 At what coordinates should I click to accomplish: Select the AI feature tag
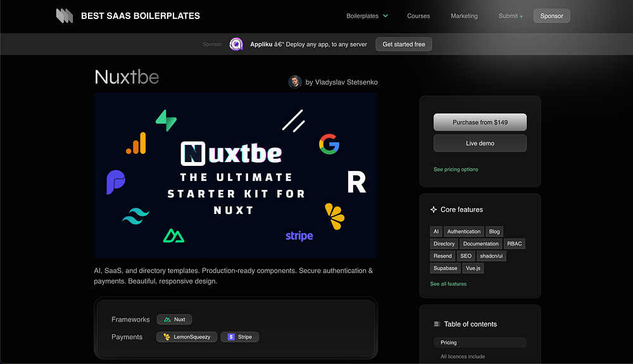click(436, 232)
